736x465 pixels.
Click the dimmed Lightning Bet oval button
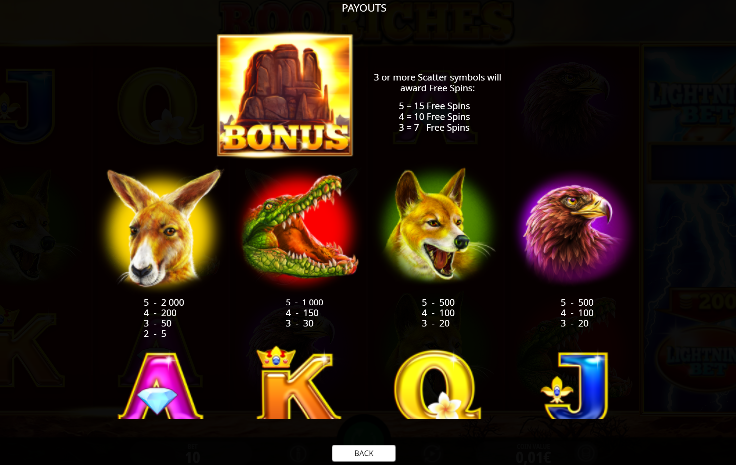(x=696, y=360)
